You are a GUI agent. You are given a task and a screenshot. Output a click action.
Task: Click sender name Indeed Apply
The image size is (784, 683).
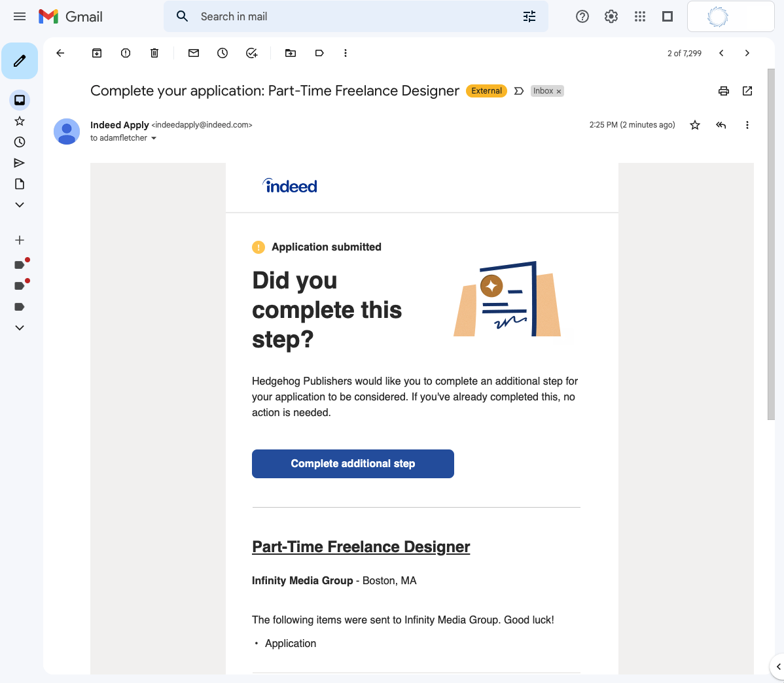(x=120, y=125)
